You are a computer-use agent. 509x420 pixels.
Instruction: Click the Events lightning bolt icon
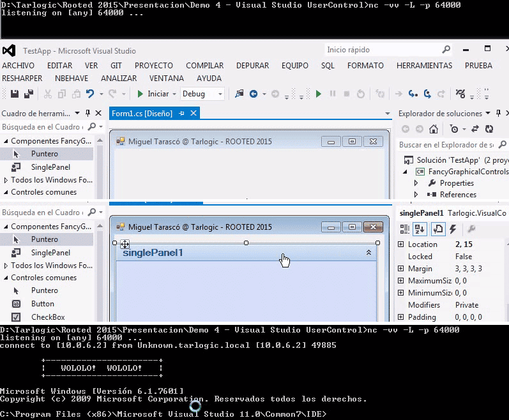[x=453, y=229]
